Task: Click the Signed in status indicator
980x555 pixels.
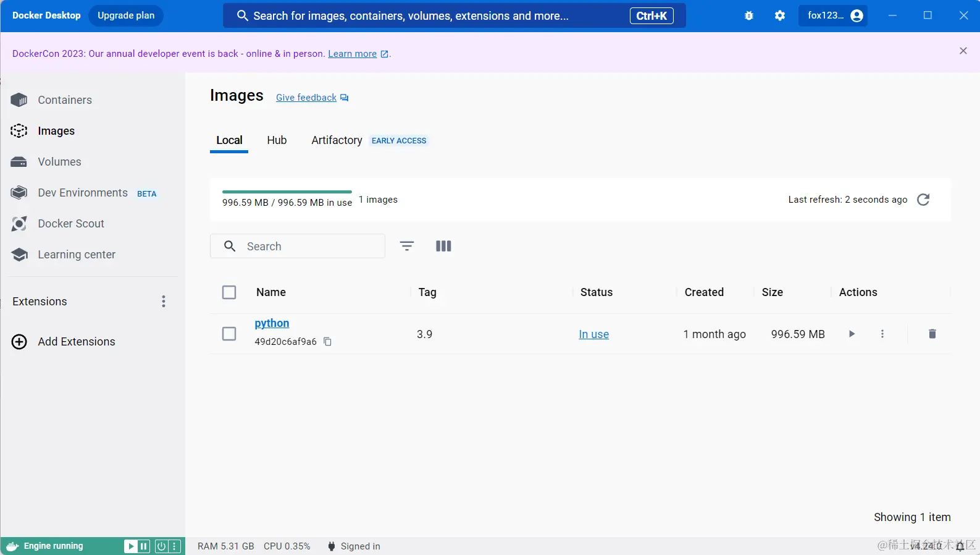Action: point(354,546)
